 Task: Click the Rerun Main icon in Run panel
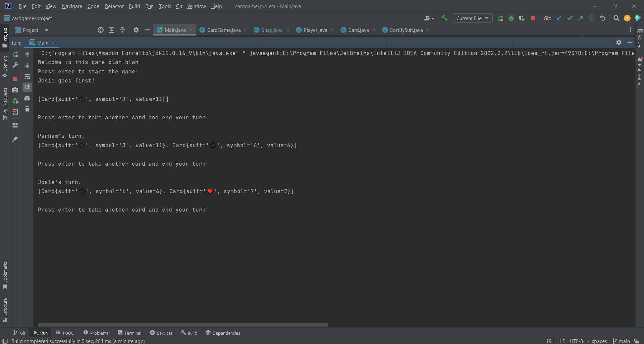(x=15, y=54)
